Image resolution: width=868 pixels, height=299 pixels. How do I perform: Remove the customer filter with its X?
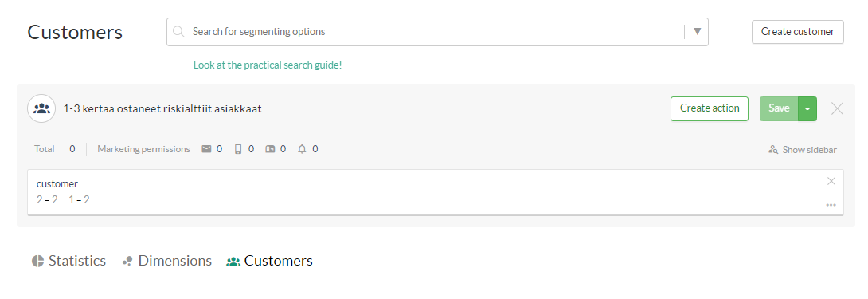click(x=831, y=181)
